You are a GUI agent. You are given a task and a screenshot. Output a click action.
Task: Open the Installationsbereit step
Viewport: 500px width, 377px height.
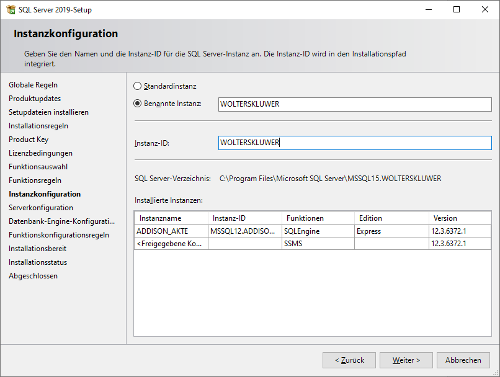(x=37, y=249)
